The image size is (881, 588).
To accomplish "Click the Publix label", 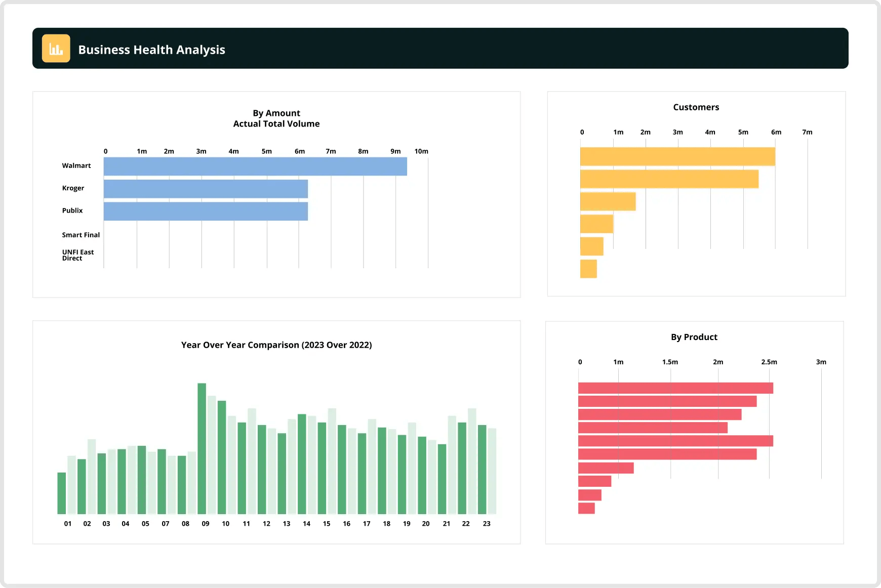I will pyautogui.click(x=72, y=211).
